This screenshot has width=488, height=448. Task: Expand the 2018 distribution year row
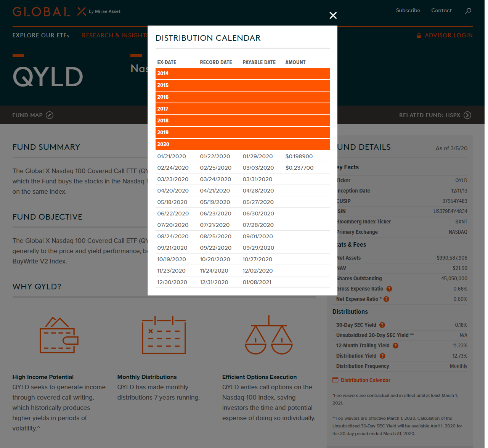(x=242, y=121)
